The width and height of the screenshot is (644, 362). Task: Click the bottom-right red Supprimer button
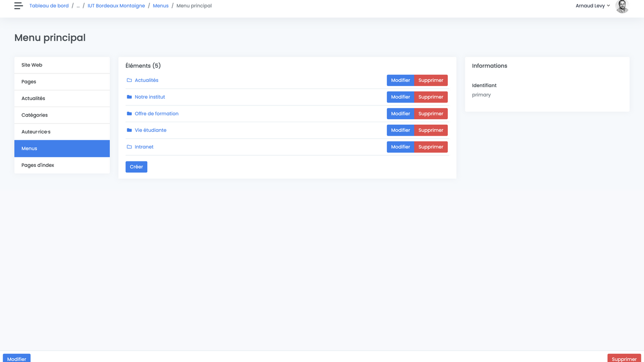[x=624, y=358]
